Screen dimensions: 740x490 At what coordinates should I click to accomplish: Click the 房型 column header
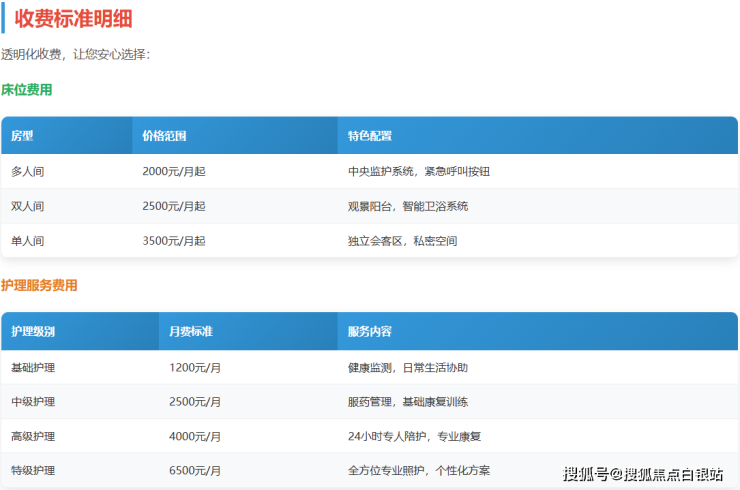[23, 136]
